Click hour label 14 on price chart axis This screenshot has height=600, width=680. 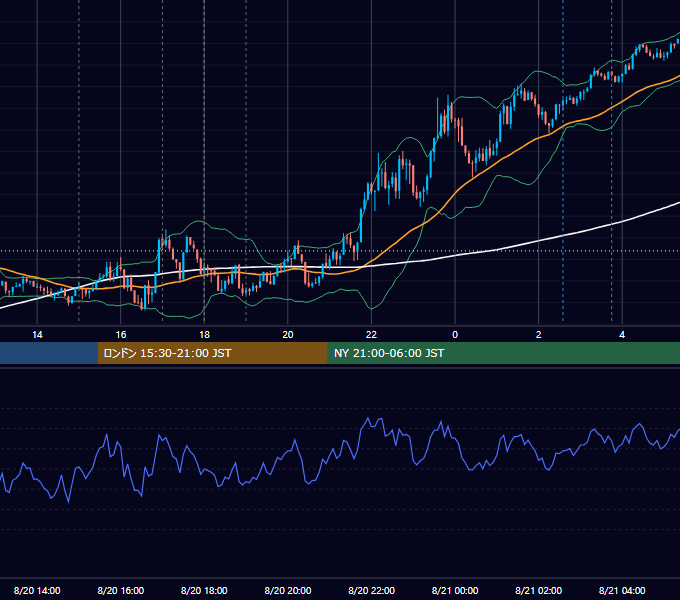point(37,335)
